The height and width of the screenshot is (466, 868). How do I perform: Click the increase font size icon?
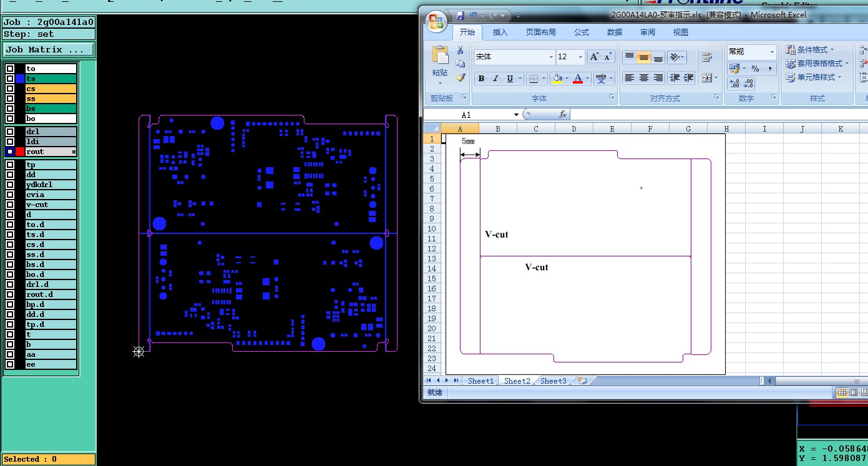[595, 57]
